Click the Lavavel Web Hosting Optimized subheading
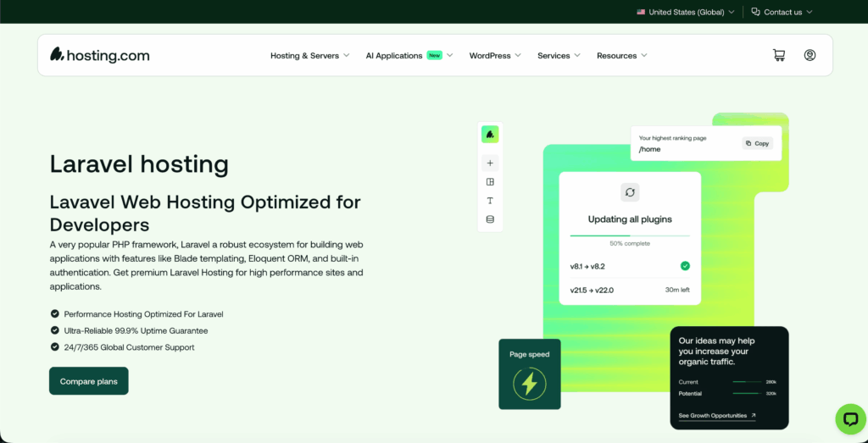 click(x=205, y=213)
